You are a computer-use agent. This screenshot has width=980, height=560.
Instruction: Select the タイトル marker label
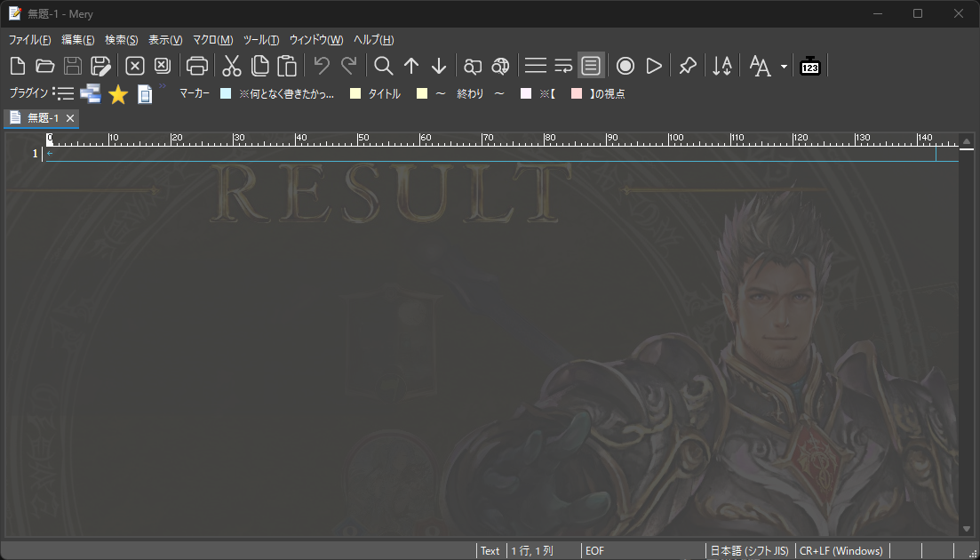[384, 93]
